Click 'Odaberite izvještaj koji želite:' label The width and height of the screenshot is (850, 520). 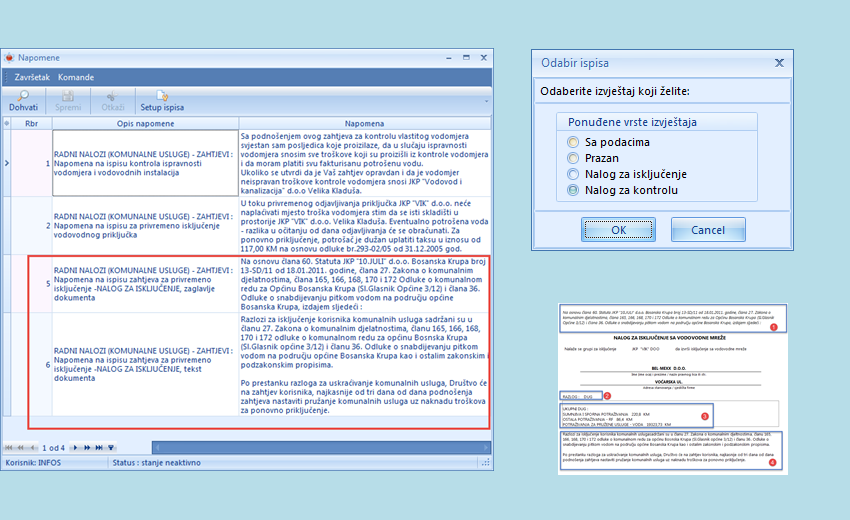615,91
